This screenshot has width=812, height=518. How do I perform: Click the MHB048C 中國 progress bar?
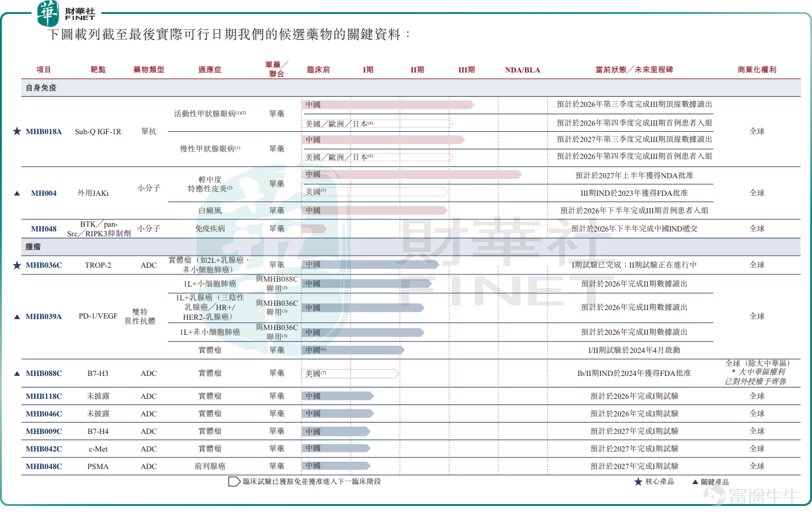336,466
